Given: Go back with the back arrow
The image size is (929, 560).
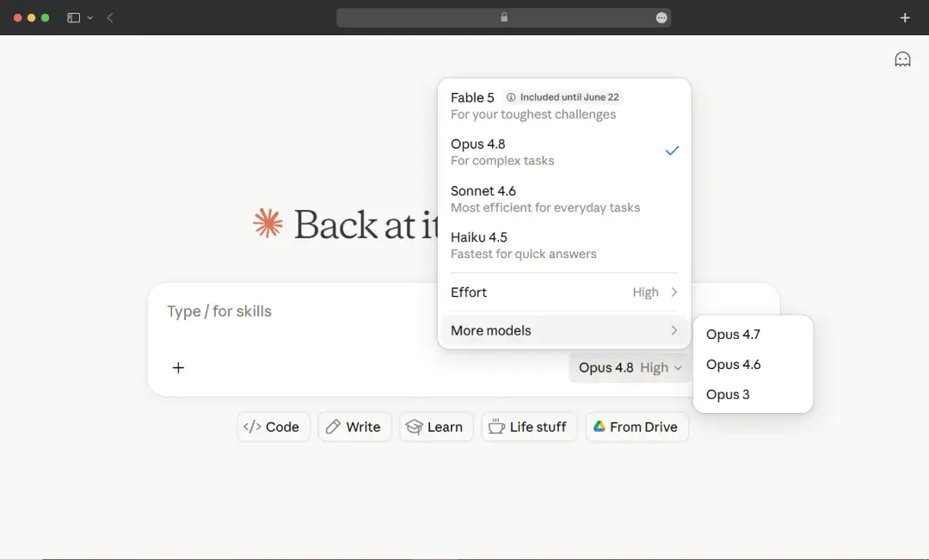Looking at the screenshot, I should 110,18.
